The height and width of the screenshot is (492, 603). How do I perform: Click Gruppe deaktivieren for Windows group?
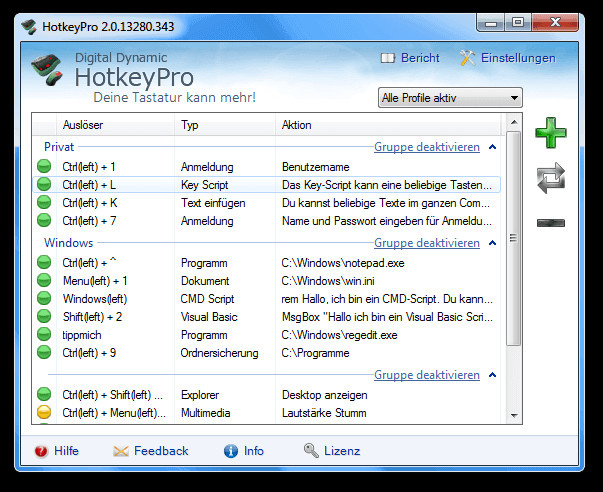coord(427,243)
